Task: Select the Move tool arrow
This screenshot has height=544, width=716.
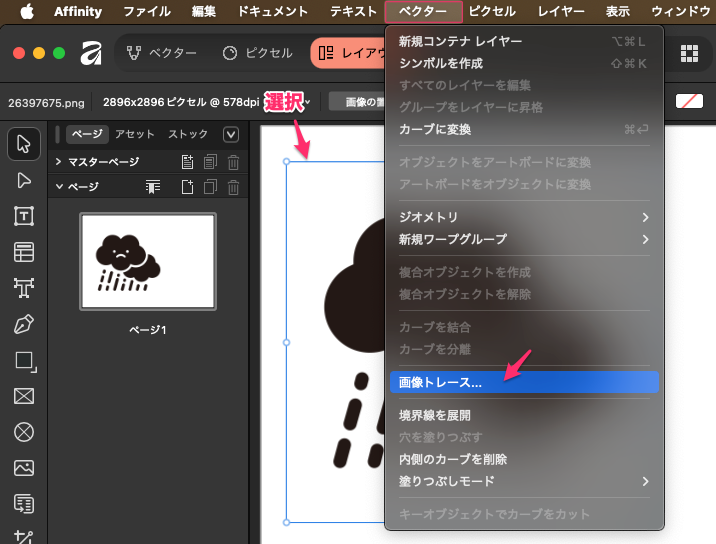Action: coord(24,144)
